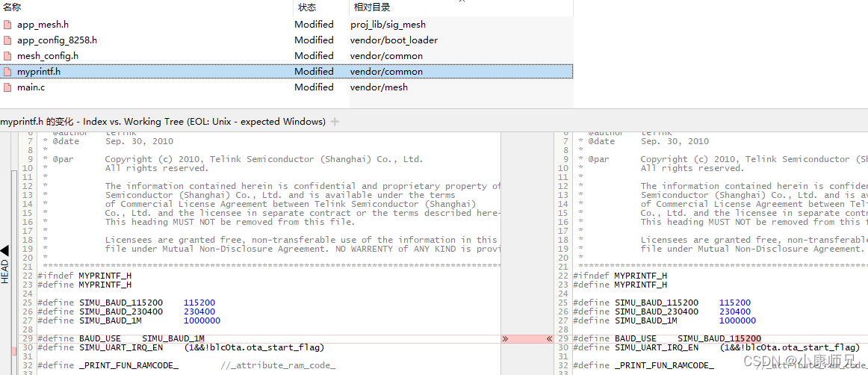Click the value 1000000 in the left pane

(202, 320)
